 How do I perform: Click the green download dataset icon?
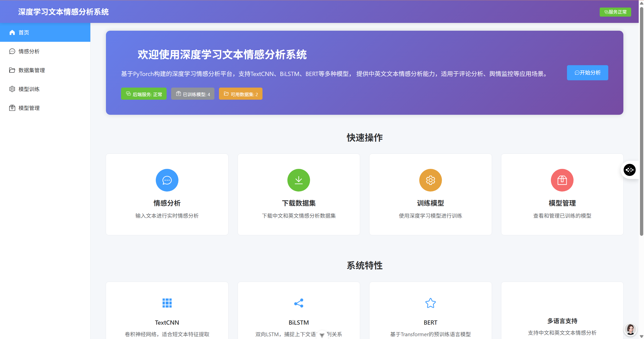coord(298,180)
